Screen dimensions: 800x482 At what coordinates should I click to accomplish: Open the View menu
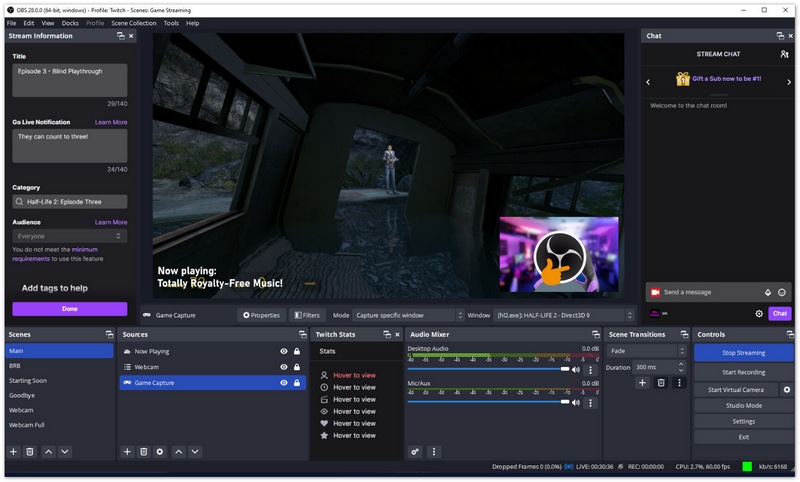pos(47,23)
